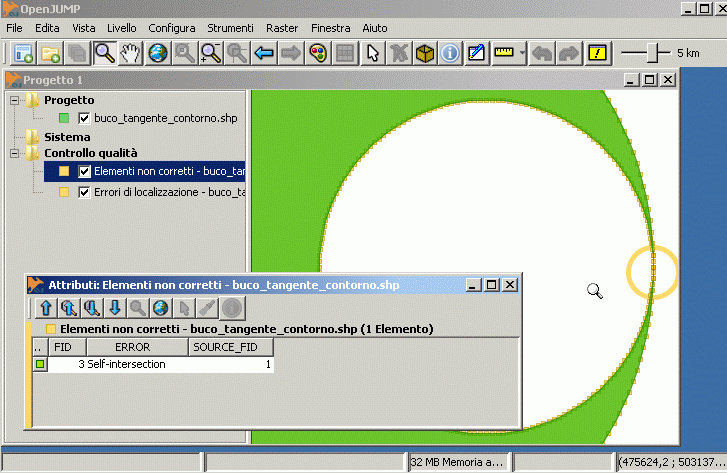Select the Measure ruler tool
727x473 pixels.
coord(504,53)
